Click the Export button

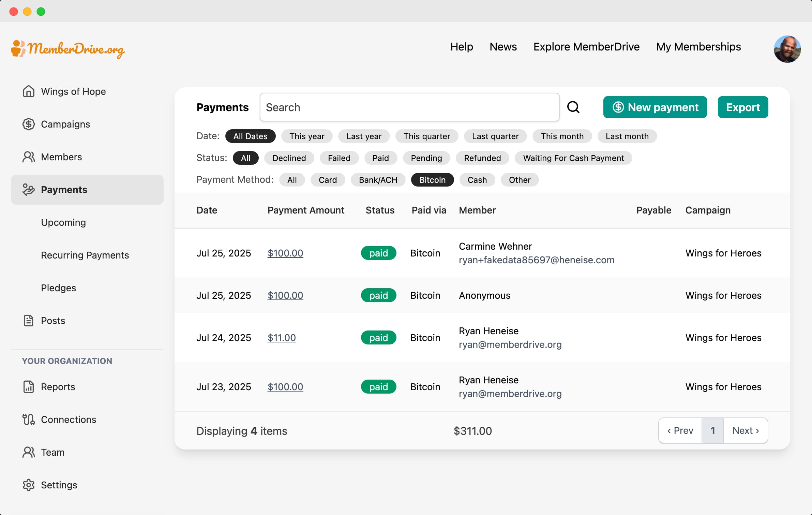pyautogui.click(x=743, y=107)
